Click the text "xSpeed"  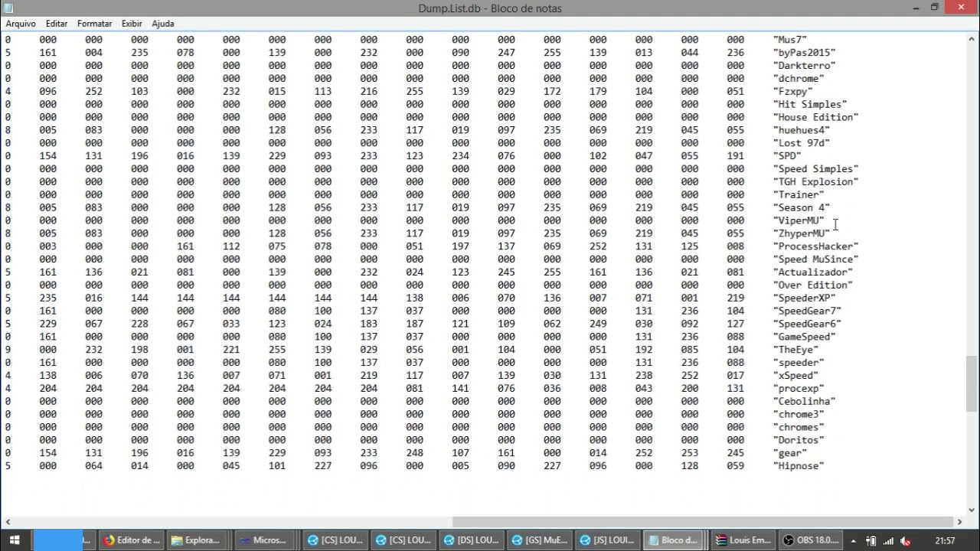(x=795, y=376)
